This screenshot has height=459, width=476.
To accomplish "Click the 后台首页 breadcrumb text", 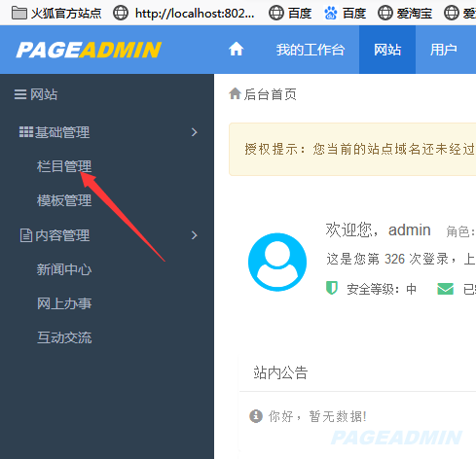I will 270,94.
